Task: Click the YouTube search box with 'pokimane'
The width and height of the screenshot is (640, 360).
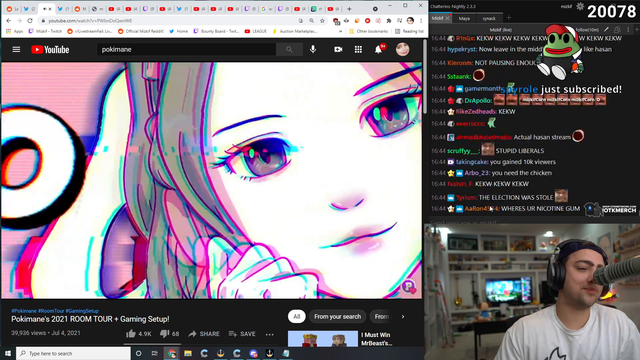Action: click(x=186, y=49)
